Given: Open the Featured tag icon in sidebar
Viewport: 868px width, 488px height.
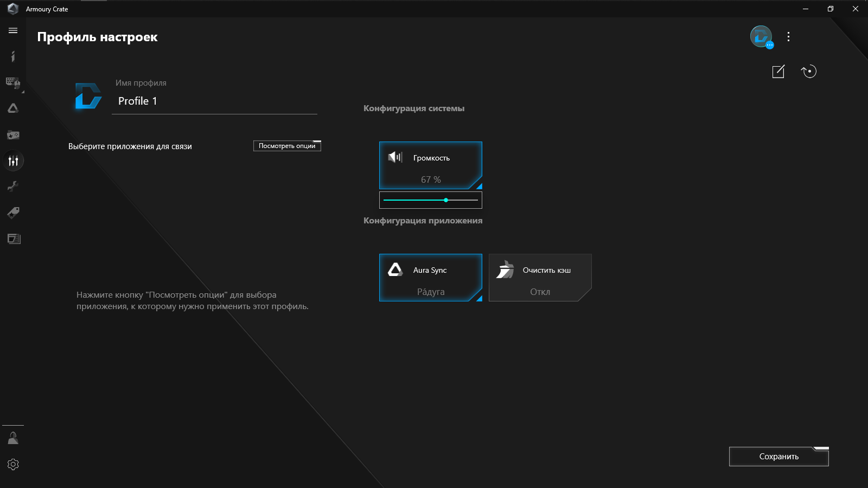Looking at the screenshot, I should coord(13,213).
